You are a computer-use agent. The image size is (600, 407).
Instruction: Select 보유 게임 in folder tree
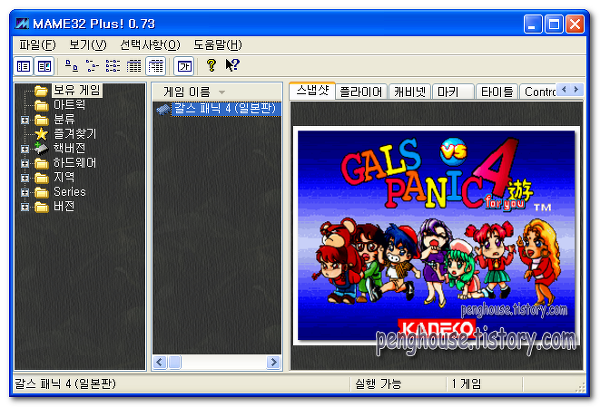click(77, 90)
